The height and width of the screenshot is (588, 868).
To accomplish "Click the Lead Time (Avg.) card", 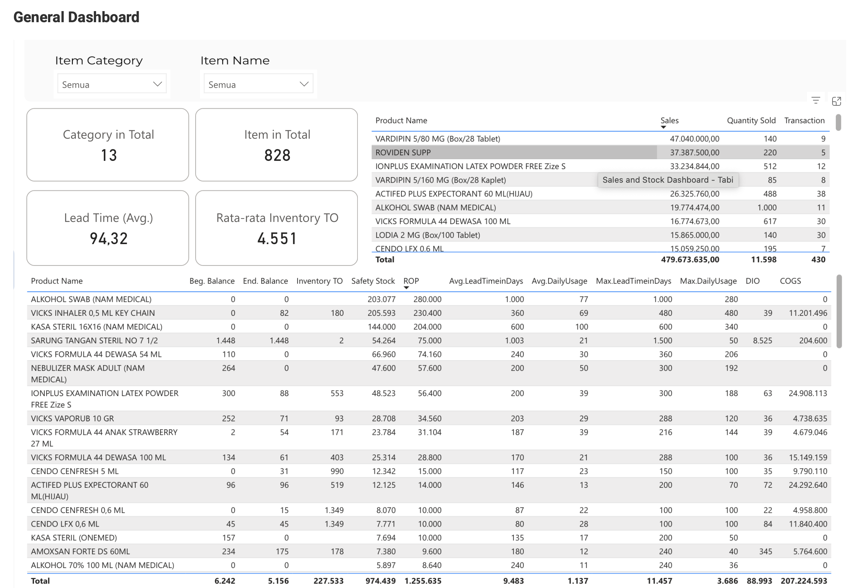I will coord(108,228).
